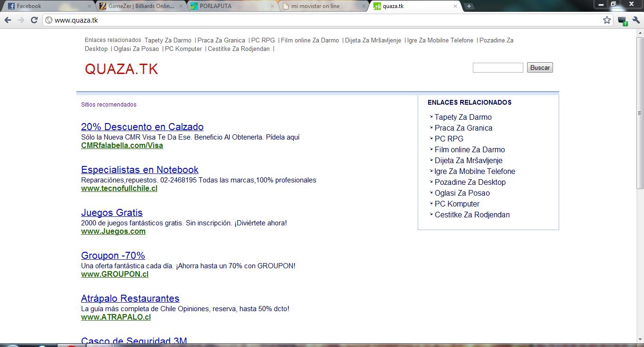This screenshot has height=347, width=644.
Task: Close the PORLAPUTA tab
Action: point(272,6)
